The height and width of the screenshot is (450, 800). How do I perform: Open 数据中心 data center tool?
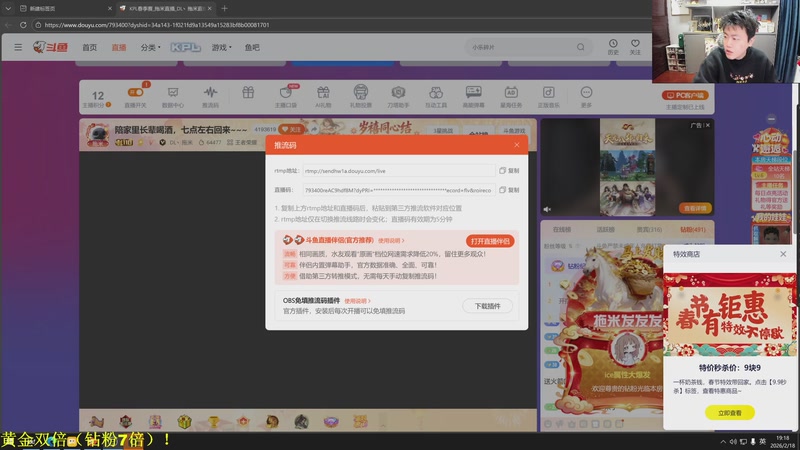coord(172,97)
